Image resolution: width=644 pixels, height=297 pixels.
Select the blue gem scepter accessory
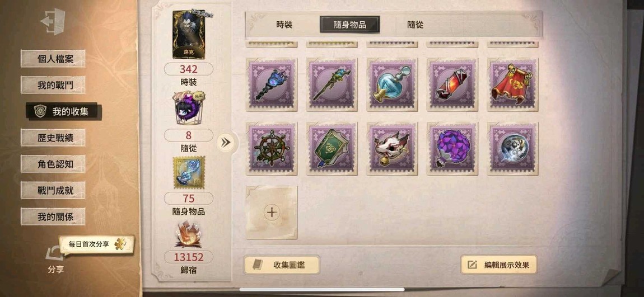coord(272,84)
